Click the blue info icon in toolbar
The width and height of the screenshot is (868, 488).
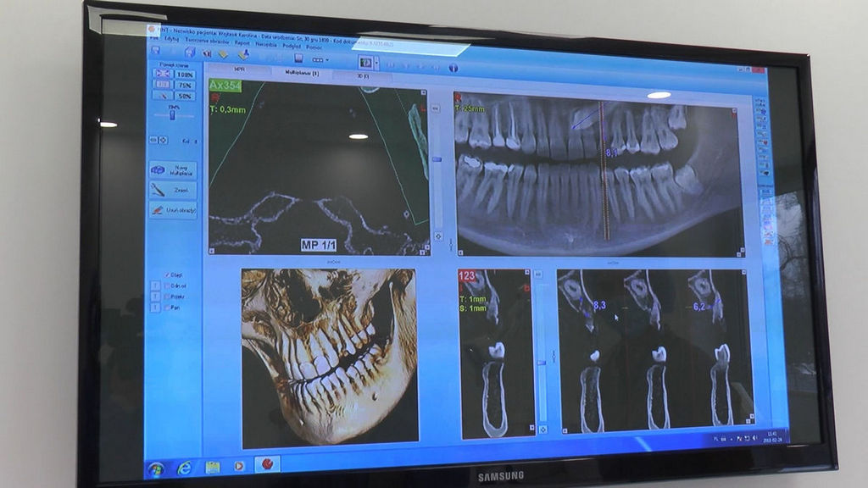point(453,68)
